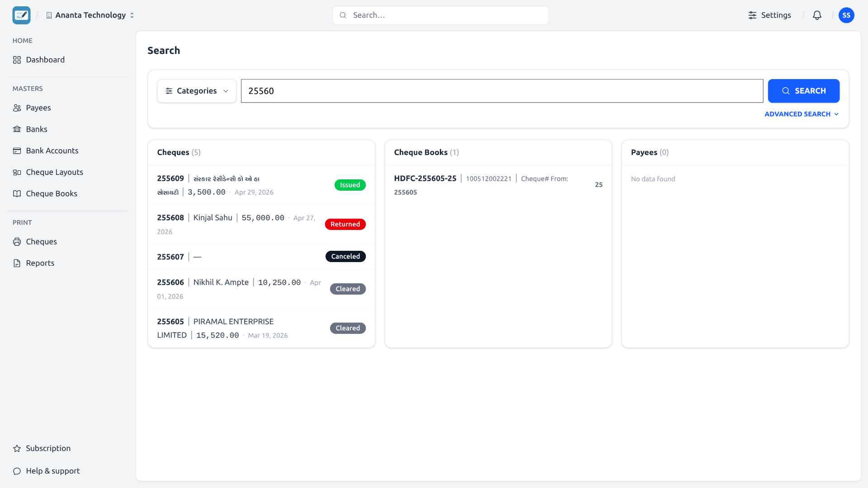The image size is (868, 488).
Task: Click the Cheque Books (1) heading
Action: click(x=426, y=152)
